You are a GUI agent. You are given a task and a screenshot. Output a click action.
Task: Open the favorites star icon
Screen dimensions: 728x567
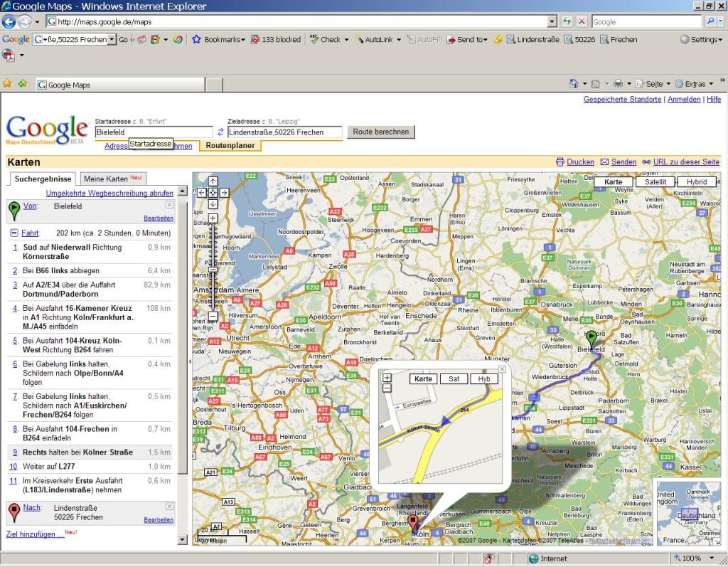point(7,84)
